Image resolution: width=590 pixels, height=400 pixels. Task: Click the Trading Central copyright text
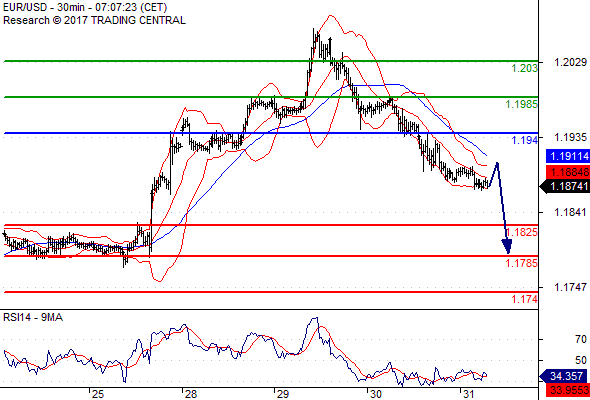click(x=94, y=20)
